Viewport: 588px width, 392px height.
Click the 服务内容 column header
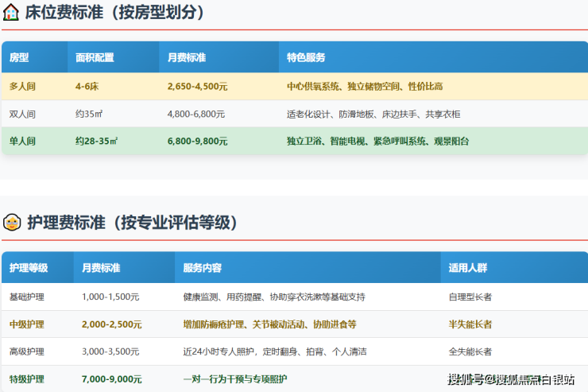202,268
